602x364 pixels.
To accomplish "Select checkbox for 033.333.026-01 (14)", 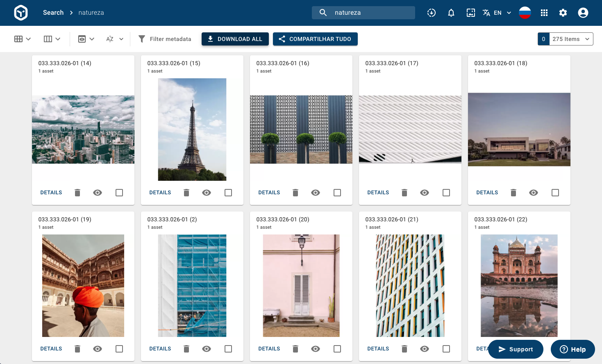I will 119,193.
